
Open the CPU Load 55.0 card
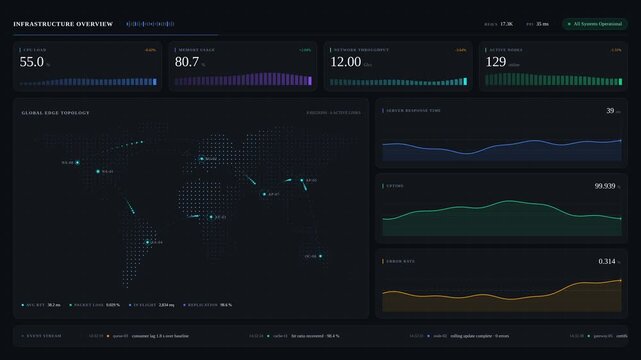(87, 66)
